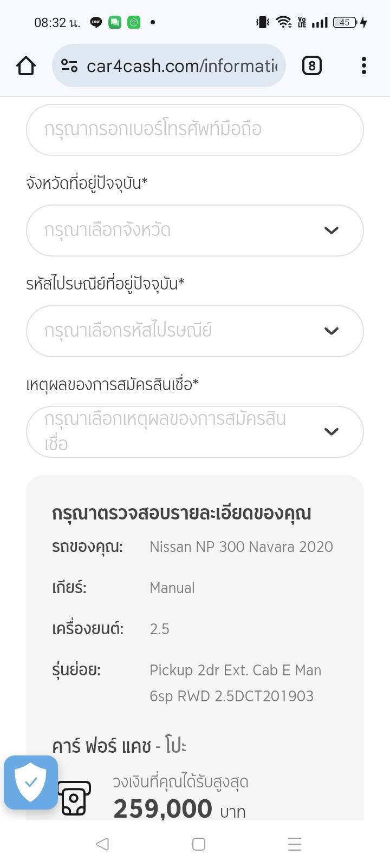Screen dimensions: 390x868
Task: Tap the 259,000 baht loan amount
Action: (162, 809)
